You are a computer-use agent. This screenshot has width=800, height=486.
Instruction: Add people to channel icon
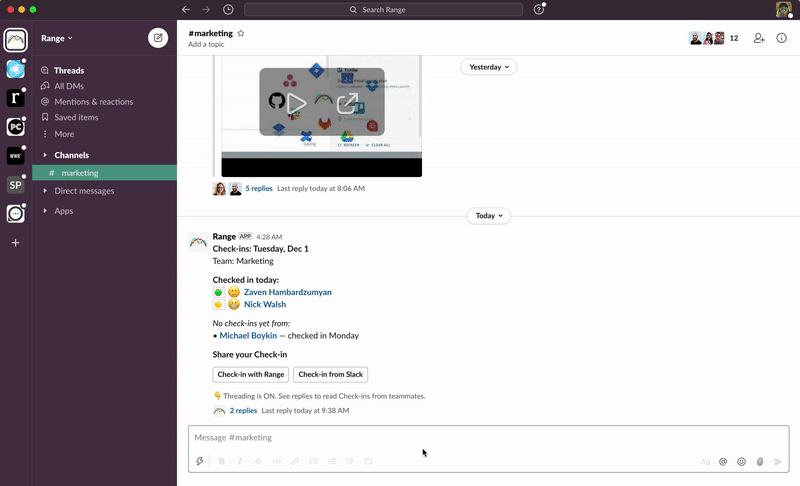coord(759,38)
